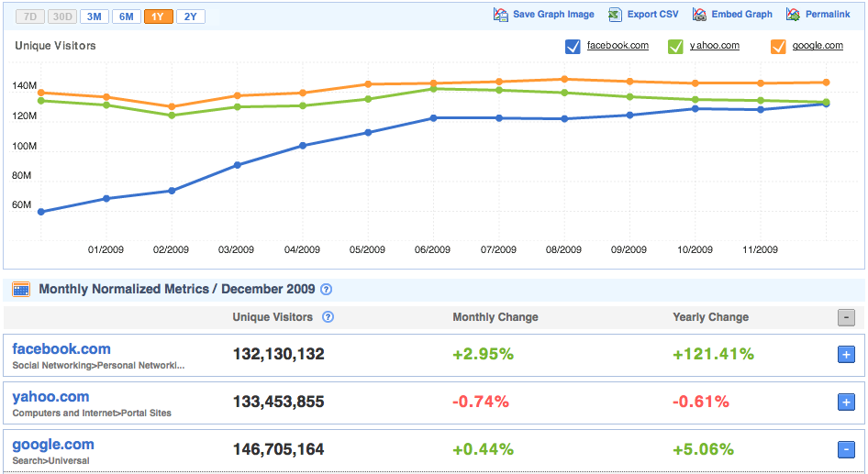Click the Permalink text link
Screen dimensions: 868x474
click(x=828, y=15)
